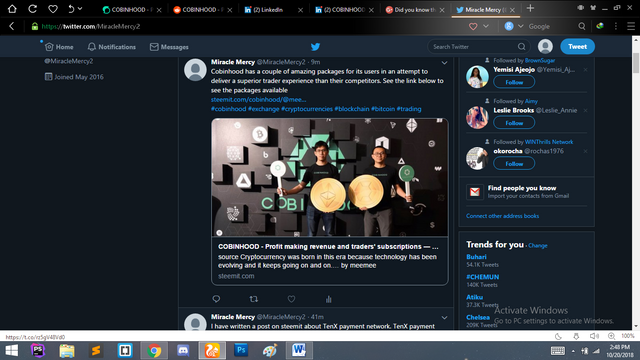This screenshot has width=640, height=360.
Task: Follow Leslie Brooks
Action: (x=514, y=123)
